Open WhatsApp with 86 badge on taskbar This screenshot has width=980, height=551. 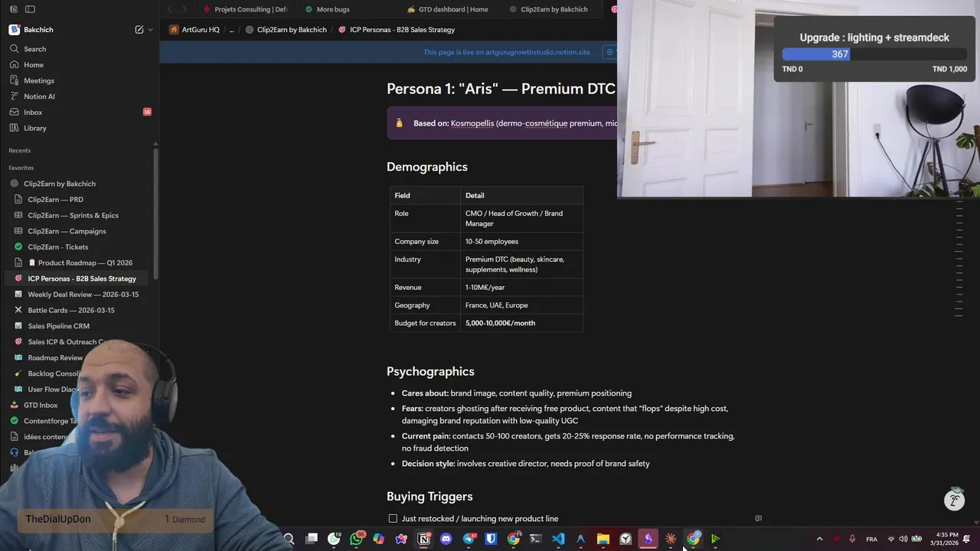[x=357, y=539]
